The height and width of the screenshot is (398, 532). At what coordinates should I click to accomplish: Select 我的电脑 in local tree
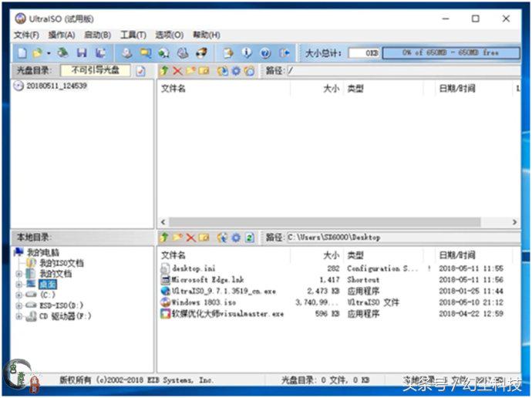tap(42, 252)
